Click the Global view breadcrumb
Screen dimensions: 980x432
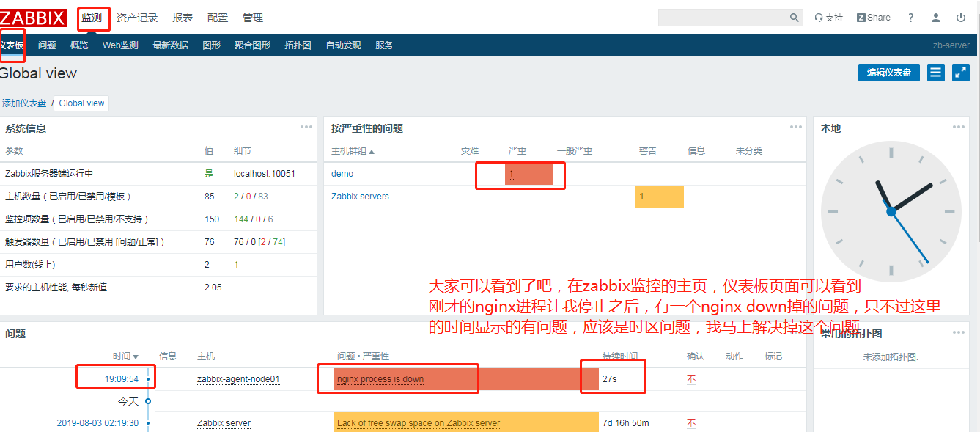(81, 103)
